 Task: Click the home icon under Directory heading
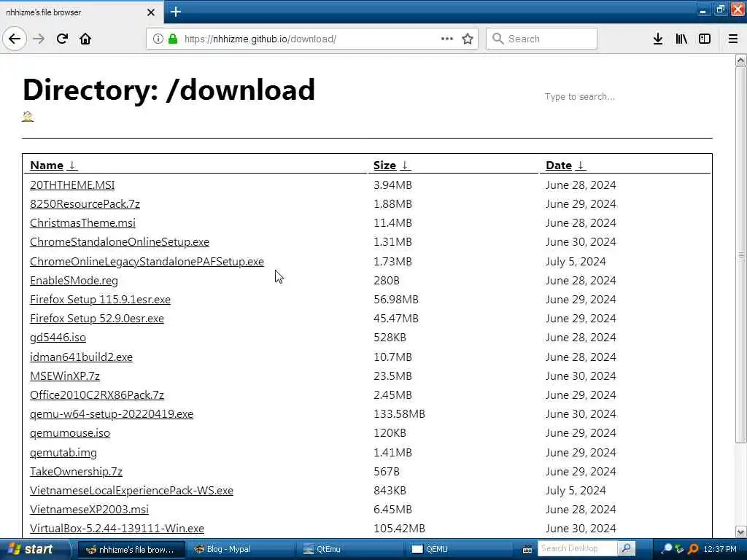(28, 116)
